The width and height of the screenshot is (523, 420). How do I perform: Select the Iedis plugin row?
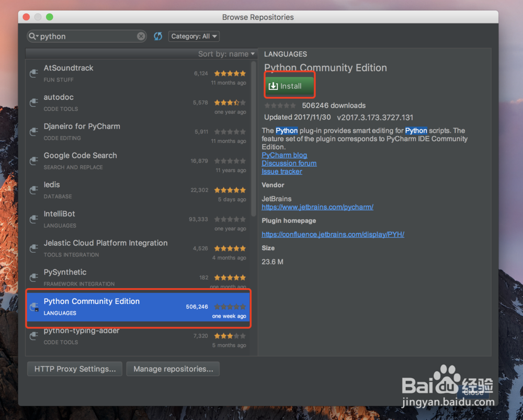[138, 190]
